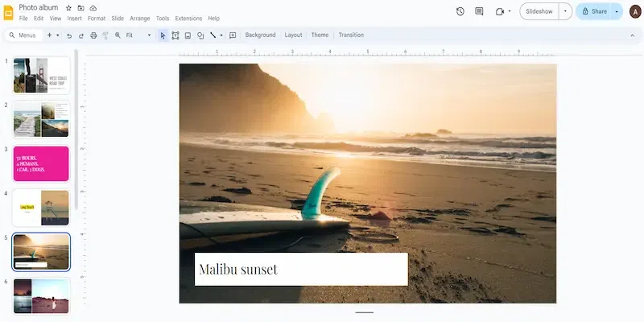Viewport: 644px width, 322px height.
Task: Undo the last action
Action: [69, 35]
